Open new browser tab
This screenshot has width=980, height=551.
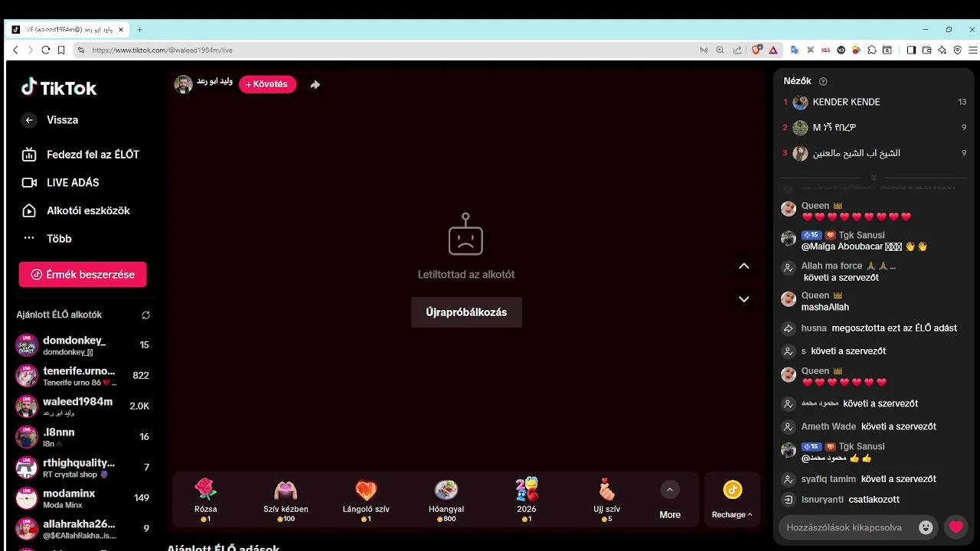[139, 30]
